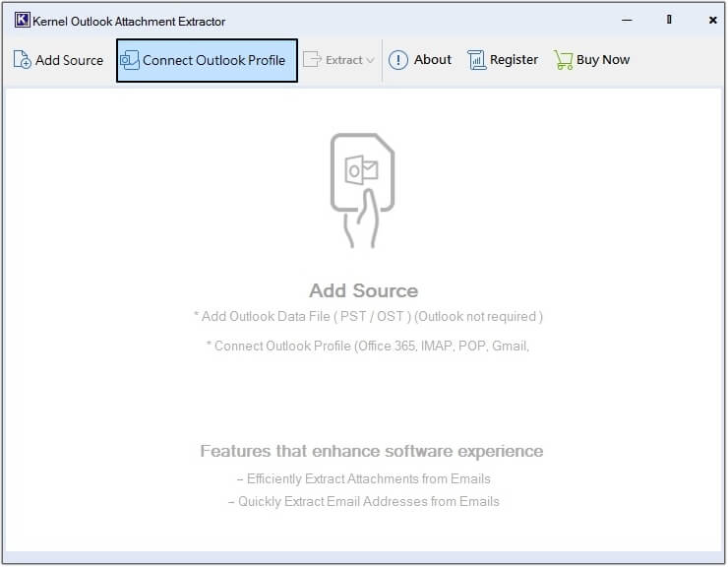Minimize the application window
The image size is (728, 567).
pyautogui.click(x=627, y=20)
